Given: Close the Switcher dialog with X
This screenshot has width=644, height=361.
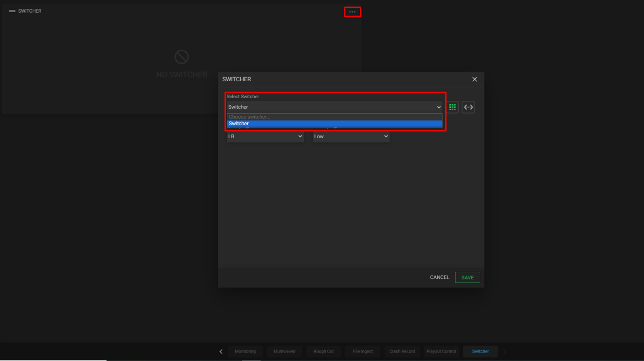Looking at the screenshot, I should point(475,79).
